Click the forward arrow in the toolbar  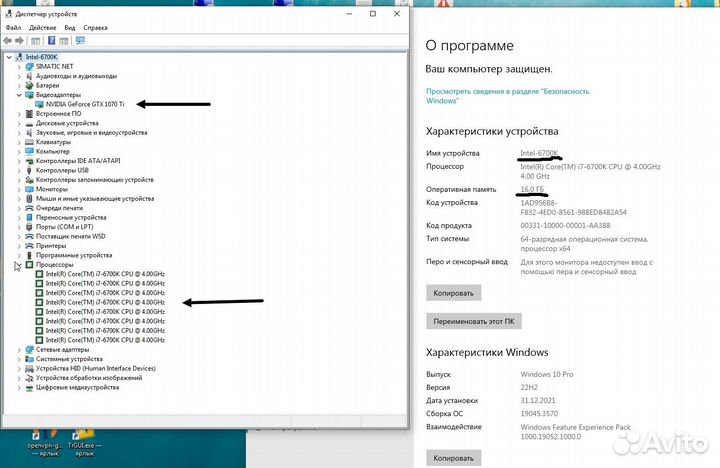tap(19, 41)
